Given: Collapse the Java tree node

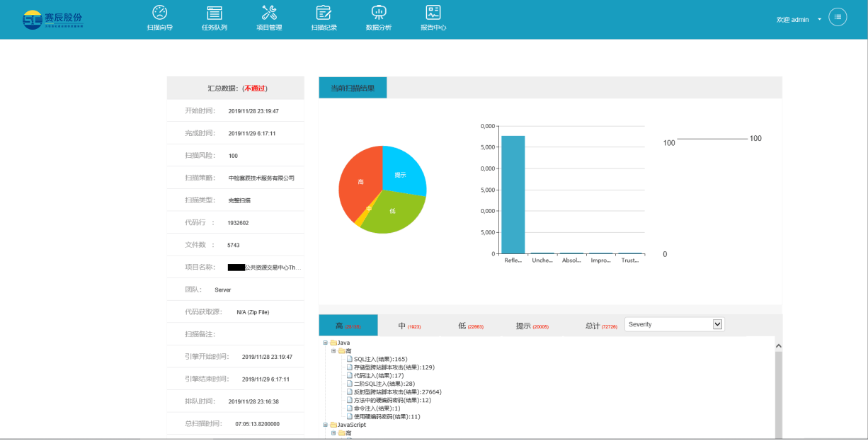Looking at the screenshot, I should 325,343.
